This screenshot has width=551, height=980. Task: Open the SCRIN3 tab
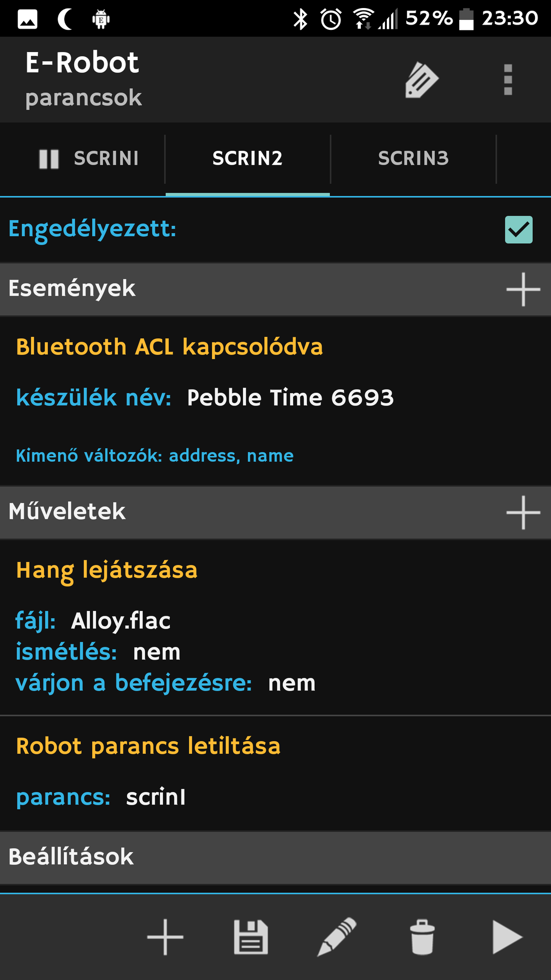[413, 159]
